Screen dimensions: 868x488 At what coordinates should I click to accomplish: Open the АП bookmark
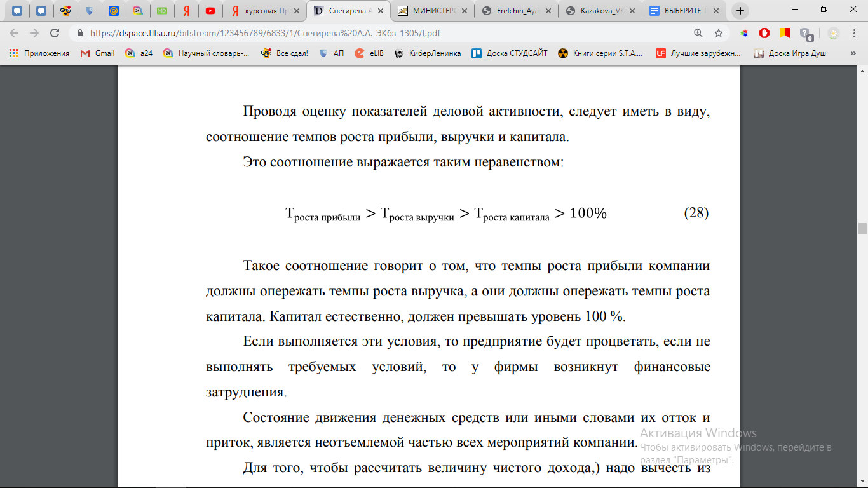coord(332,53)
